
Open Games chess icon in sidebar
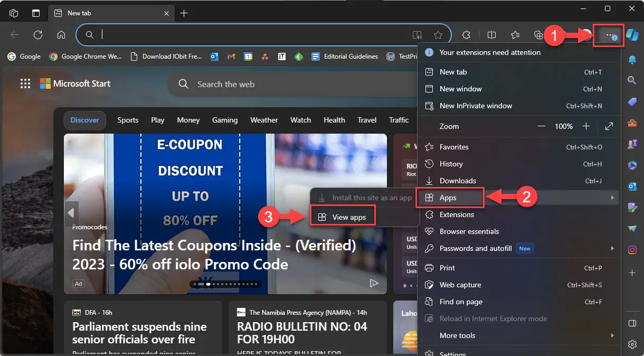[x=632, y=144]
